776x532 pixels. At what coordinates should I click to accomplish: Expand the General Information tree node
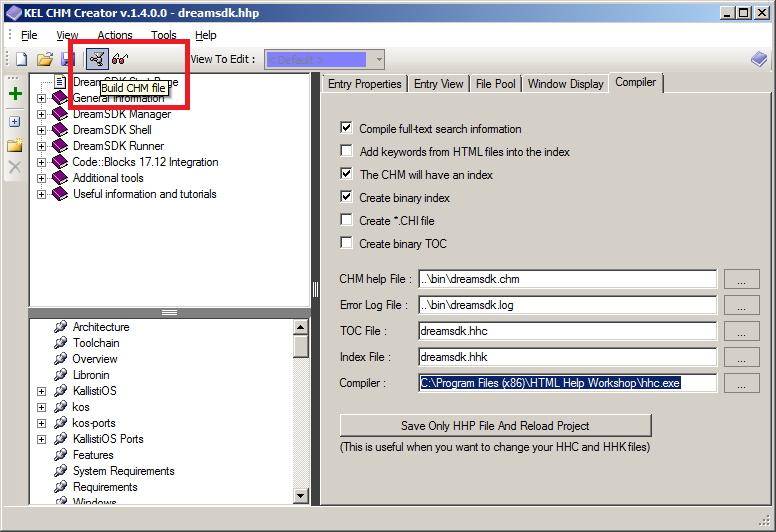click(x=42, y=98)
